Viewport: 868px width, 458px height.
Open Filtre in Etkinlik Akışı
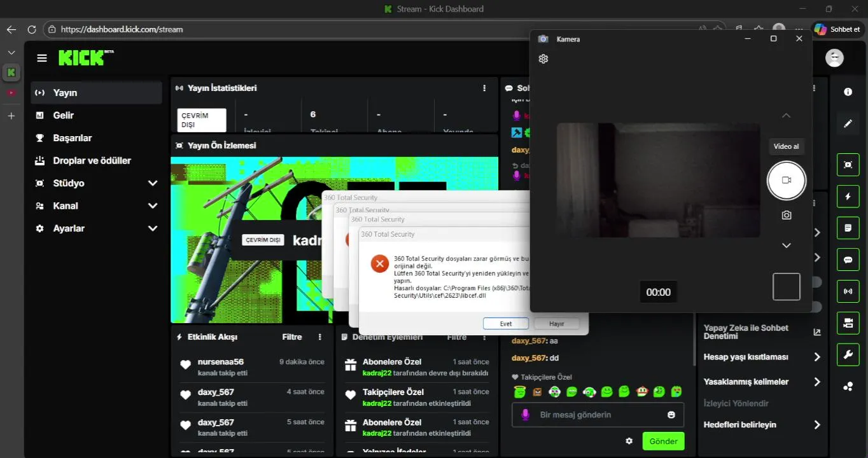click(x=292, y=337)
